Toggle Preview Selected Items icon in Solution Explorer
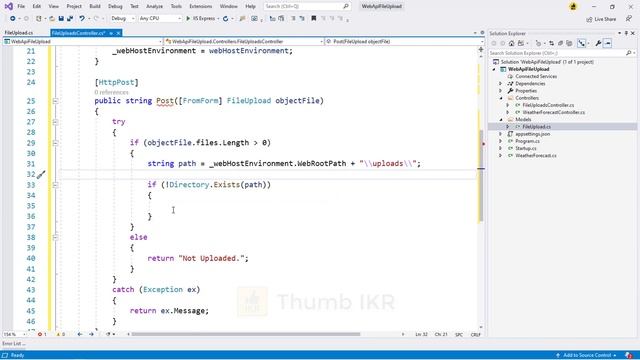Image resolution: width=640 pixels, height=360 pixels. [x=608, y=43]
